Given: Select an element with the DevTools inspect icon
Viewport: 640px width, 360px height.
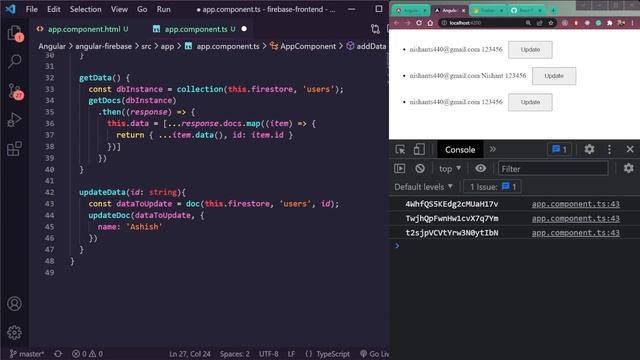Looking at the screenshot, I should click(x=400, y=149).
